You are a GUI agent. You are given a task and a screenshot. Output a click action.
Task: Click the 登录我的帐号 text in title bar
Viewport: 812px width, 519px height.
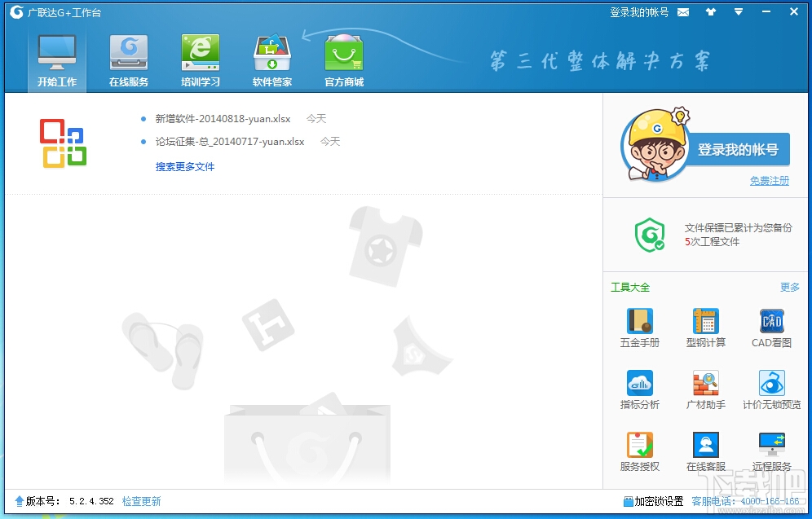point(639,12)
